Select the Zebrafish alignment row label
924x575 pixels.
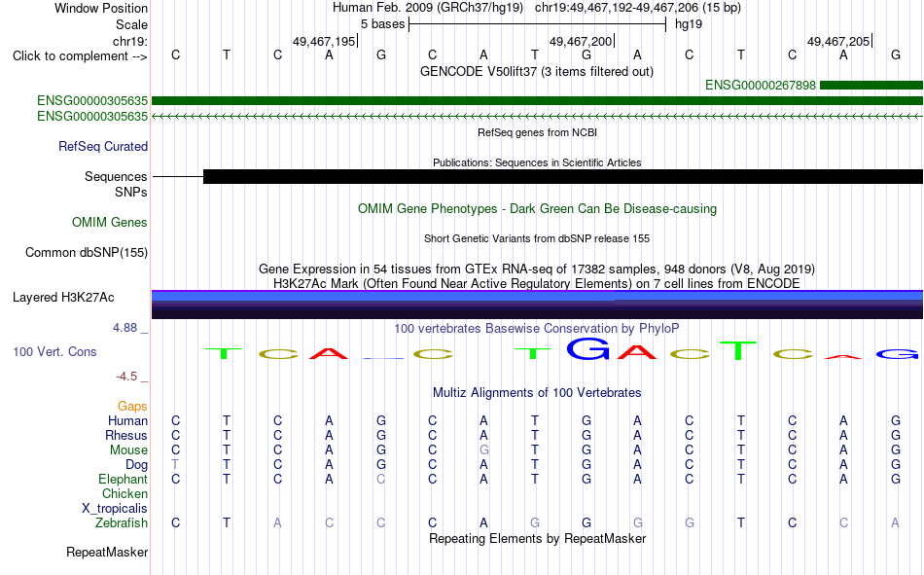(x=122, y=523)
